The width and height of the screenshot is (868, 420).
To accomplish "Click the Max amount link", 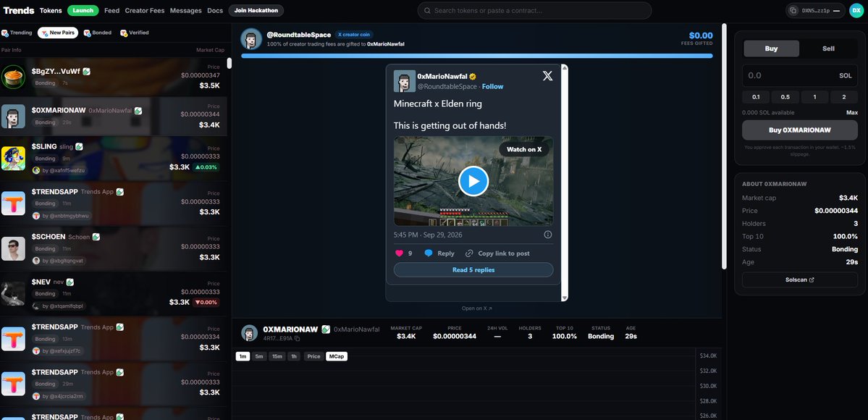I will pos(852,112).
